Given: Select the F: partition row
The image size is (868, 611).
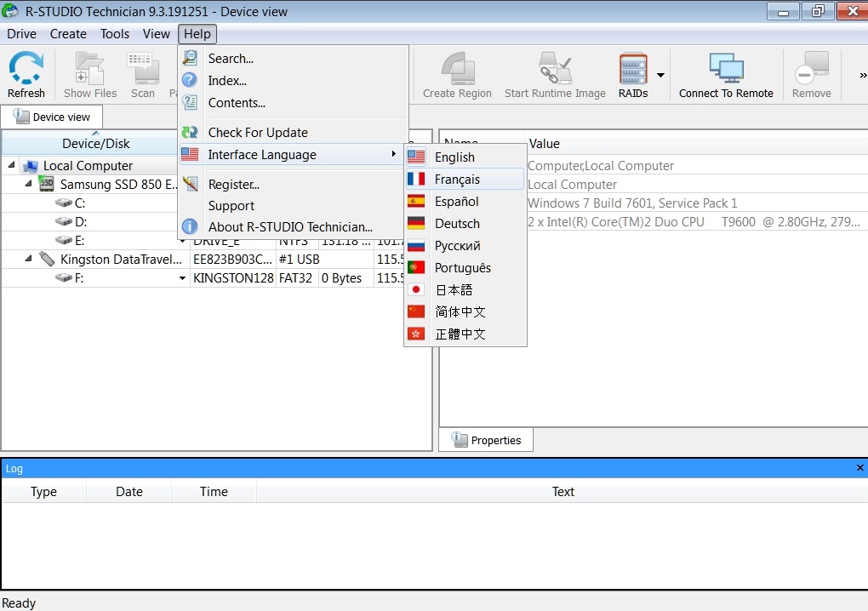Looking at the screenshot, I should click(216, 278).
